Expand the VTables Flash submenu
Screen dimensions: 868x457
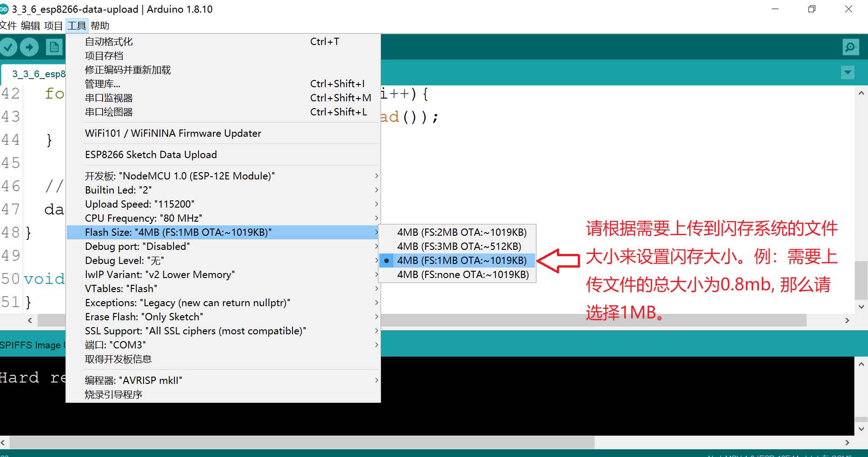click(223, 289)
